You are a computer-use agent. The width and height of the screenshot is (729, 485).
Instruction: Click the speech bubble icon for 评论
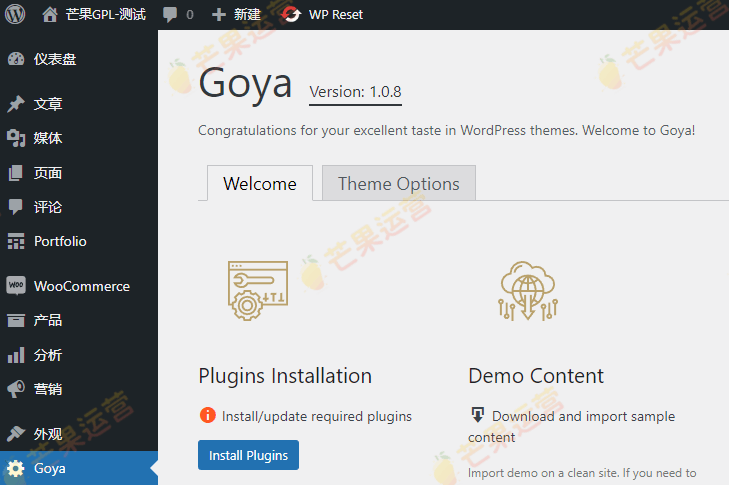pos(15,207)
